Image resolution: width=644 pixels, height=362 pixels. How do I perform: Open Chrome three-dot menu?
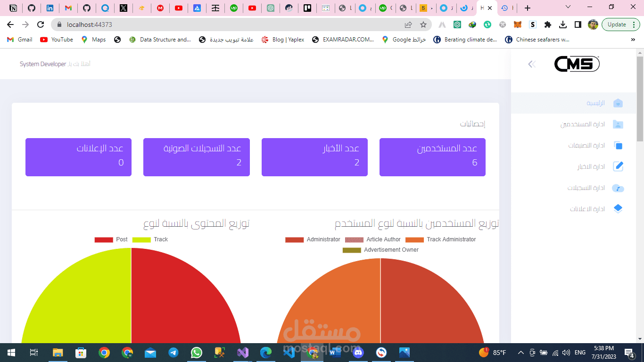click(x=633, y=25)
